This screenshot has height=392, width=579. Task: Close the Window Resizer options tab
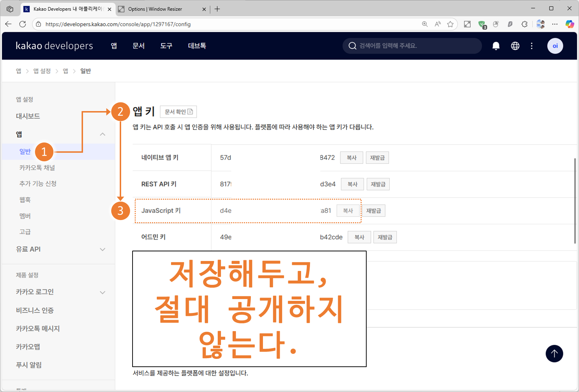coord(204,9)
